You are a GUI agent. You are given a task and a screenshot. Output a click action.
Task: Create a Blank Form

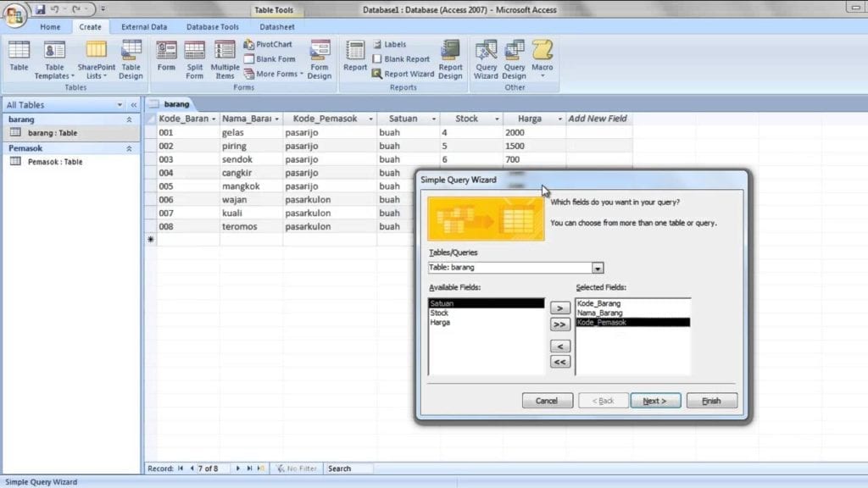tap(270, 58)
